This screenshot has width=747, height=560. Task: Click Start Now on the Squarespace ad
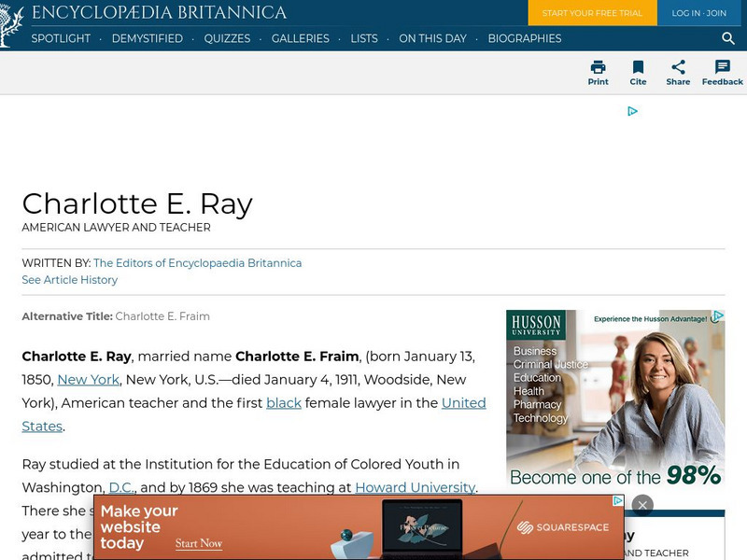pyautogui.click(x=199, y=541)
